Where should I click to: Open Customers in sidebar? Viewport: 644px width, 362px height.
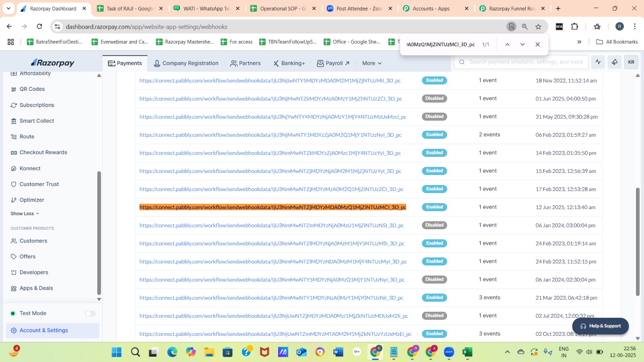(x=33, y=241)
